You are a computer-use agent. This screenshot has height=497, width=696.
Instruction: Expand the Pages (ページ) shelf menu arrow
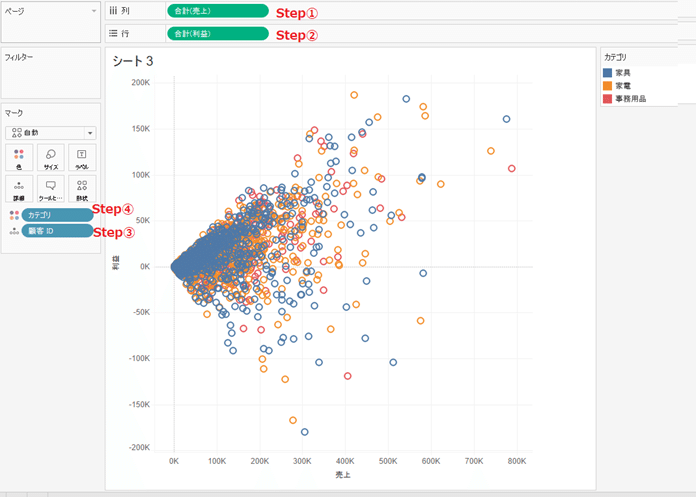click(94, 11)
